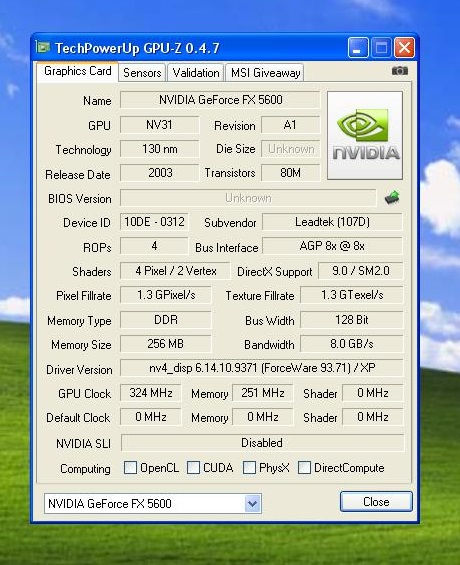Open the graphics card selection dropdown
Screen dimensions: 460x565
pos(253,503)
